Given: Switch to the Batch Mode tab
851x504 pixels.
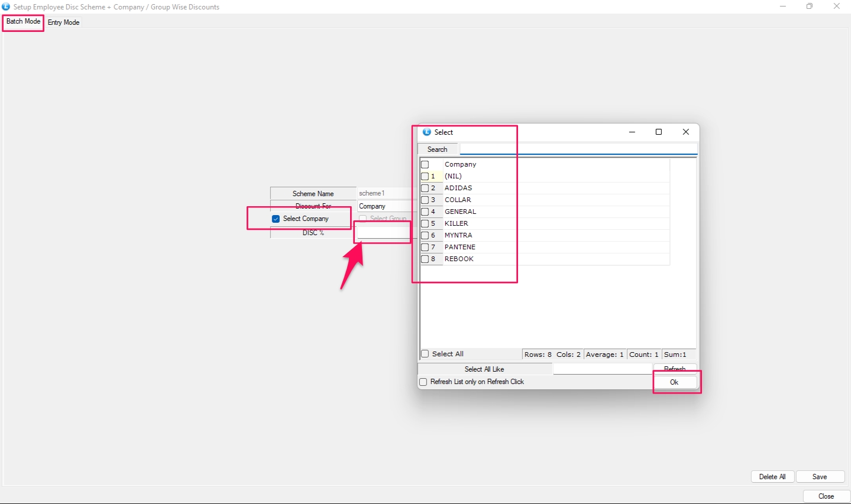Looking at the screenshot, I should tap(23, 22).
